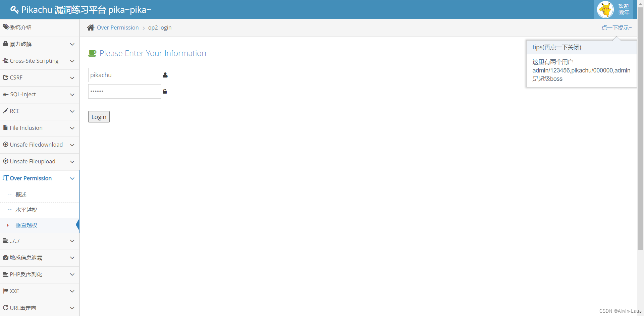Viewport: 644px width, 316px height.
Task: Click the File Inclusion file icon
Action: coord(5,127)
